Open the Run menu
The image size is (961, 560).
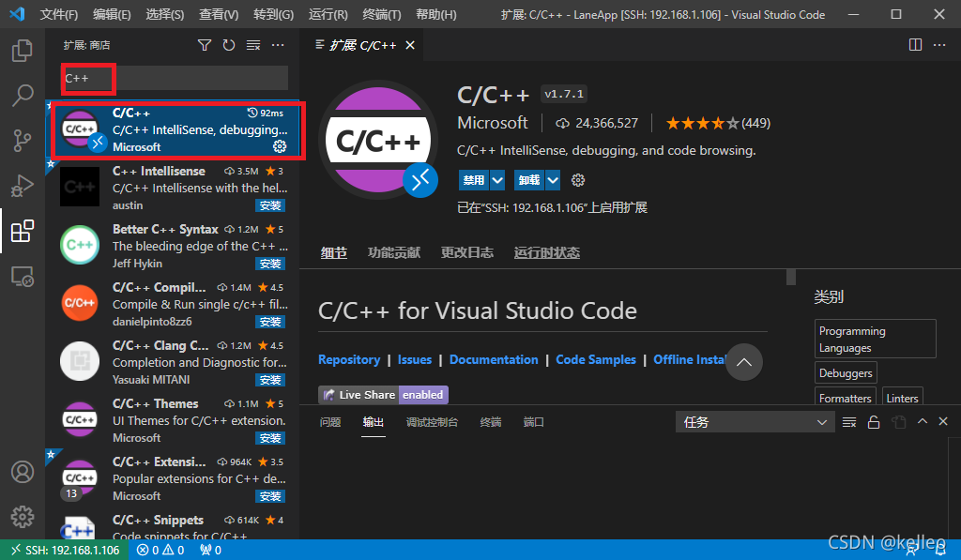point(328,15)
